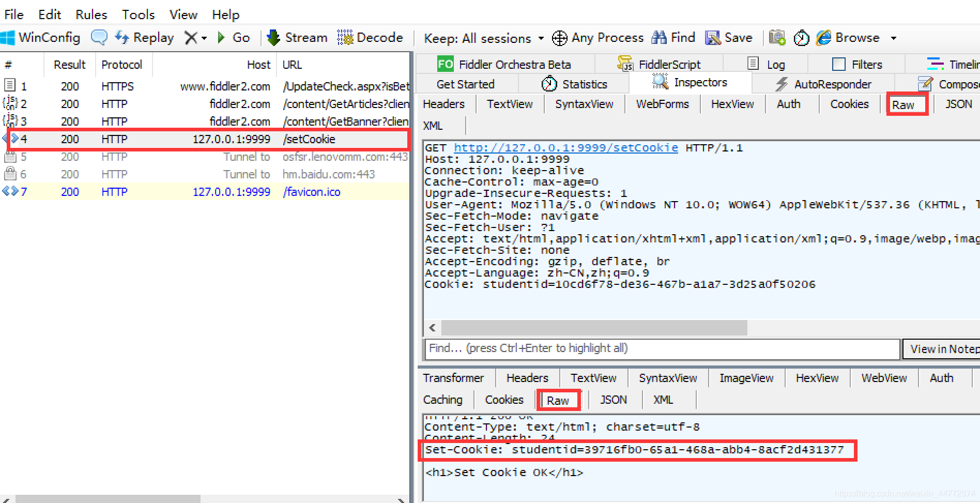Viewport: 980px width, 503px height.
Task: Open the FiddlerScript tab
Action: [659, 64]
